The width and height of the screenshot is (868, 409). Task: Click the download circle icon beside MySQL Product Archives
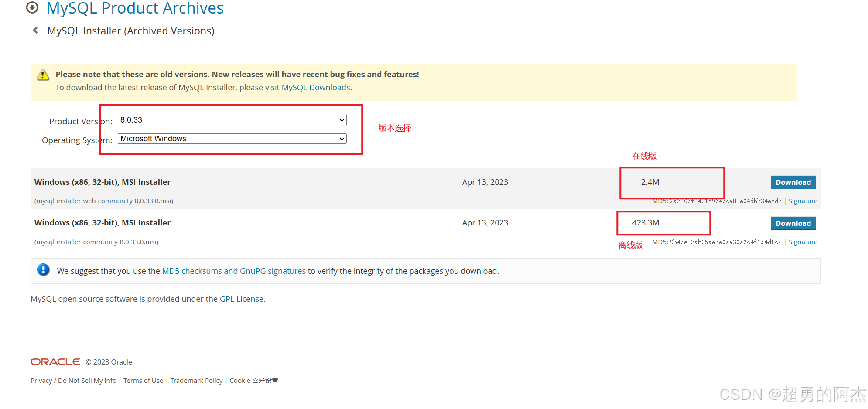[32, 7]
